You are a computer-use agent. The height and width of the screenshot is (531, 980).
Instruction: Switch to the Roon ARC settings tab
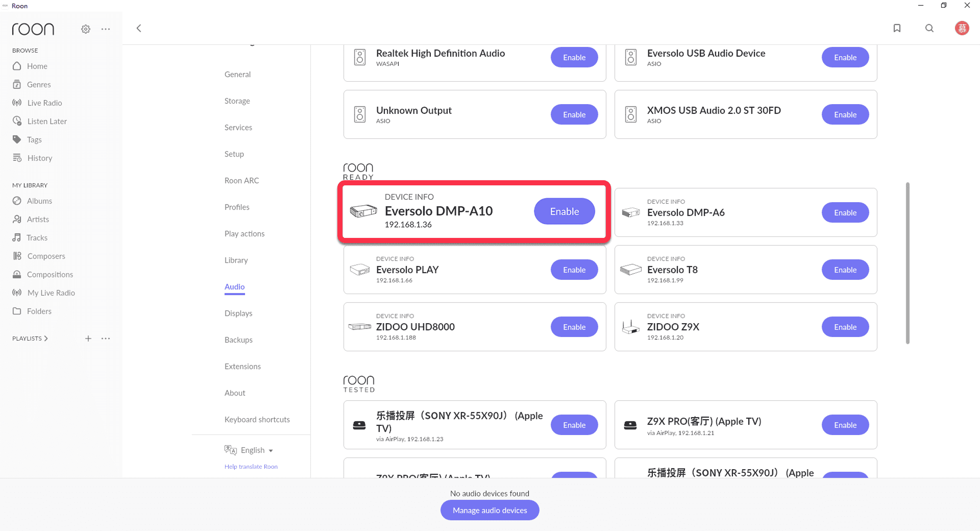[241, 181]
